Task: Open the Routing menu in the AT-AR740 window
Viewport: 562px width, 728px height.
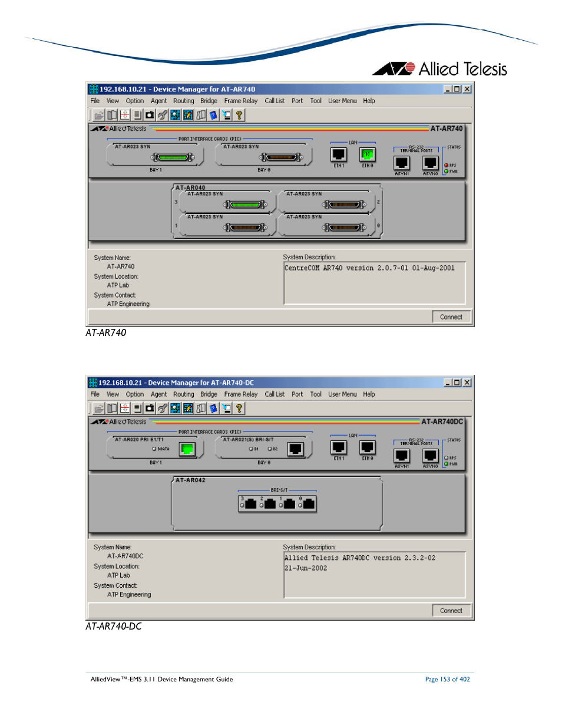Action: pyautogui.click(x=184, y=101)
